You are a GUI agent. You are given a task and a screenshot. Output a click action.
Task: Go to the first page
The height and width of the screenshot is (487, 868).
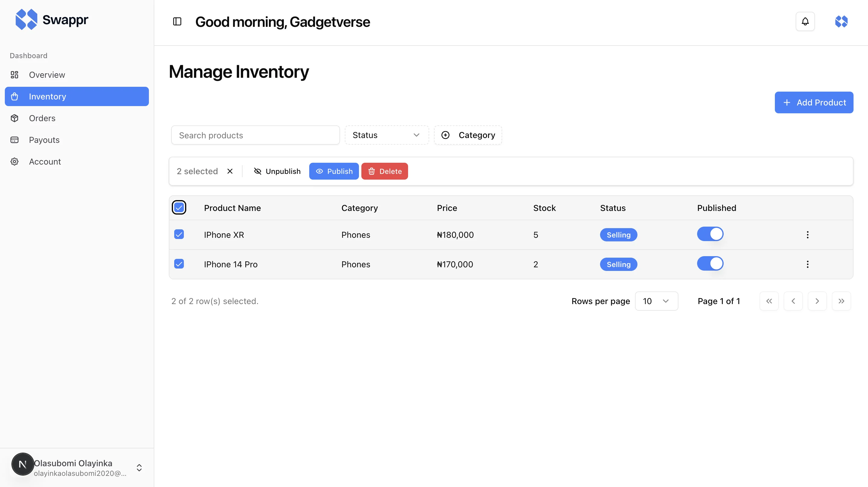[769, 301]
